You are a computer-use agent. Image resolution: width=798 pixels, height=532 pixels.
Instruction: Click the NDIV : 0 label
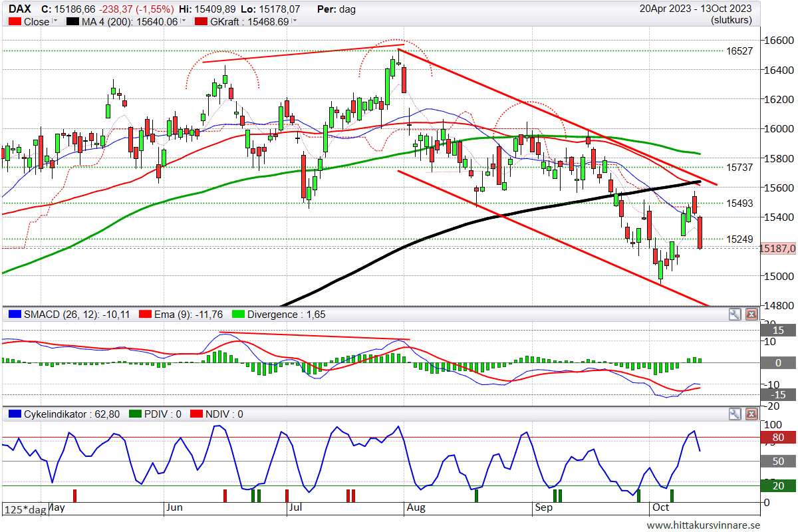[225, 414]
